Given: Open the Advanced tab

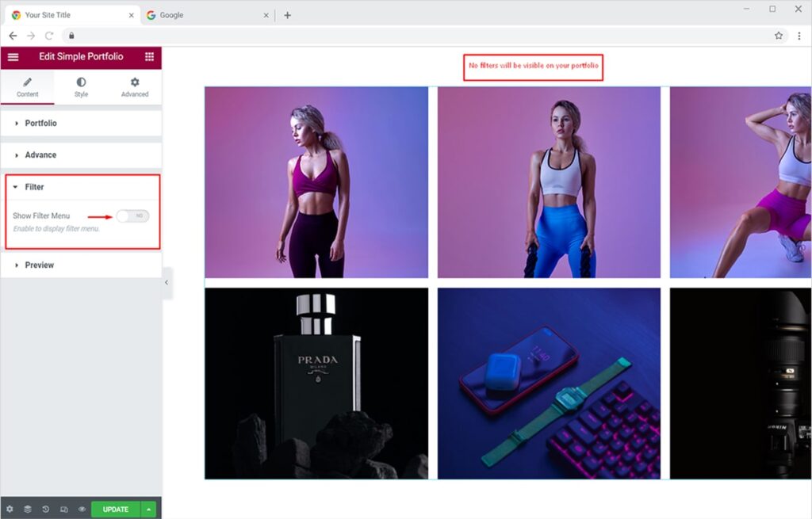Looking at the screenshot, I should click(x=135, y=87).
